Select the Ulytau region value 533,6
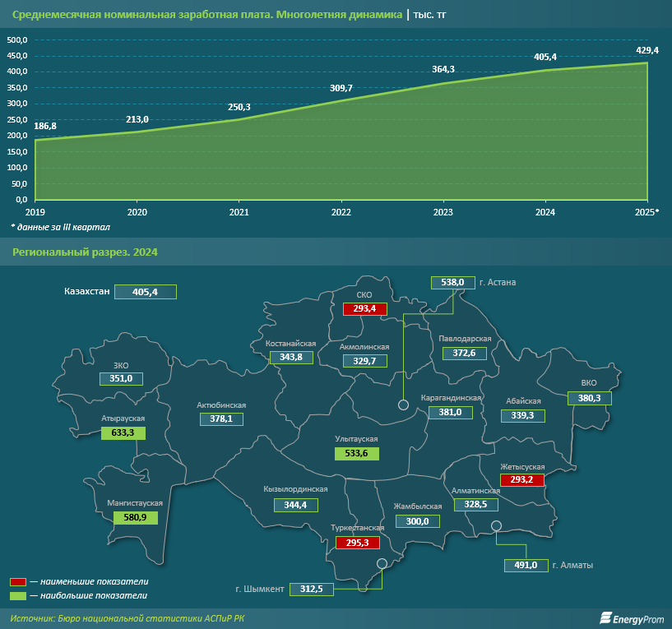 coord(357,453)
